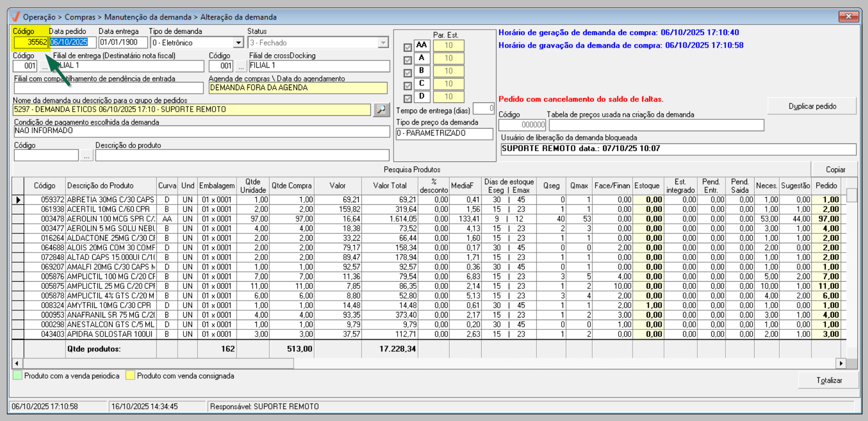Image resolution: width=868 pixels, height=421 pixels.
Task: Click the Totalizar button
Action: coord(829,381)
